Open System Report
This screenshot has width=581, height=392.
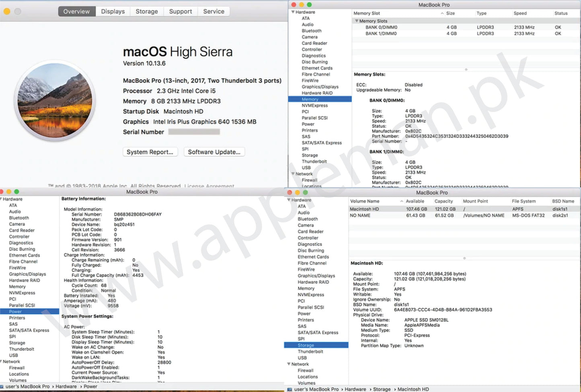(x=150, y=152)
